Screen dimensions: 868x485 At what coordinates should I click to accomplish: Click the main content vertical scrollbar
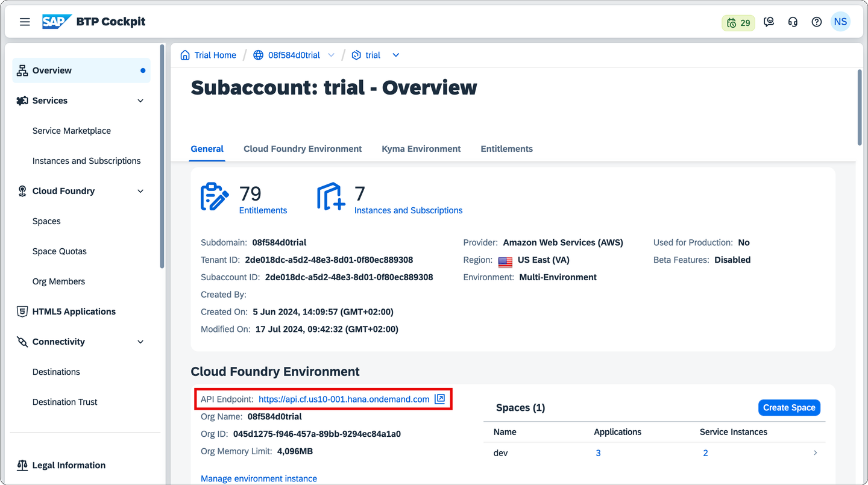860,107
